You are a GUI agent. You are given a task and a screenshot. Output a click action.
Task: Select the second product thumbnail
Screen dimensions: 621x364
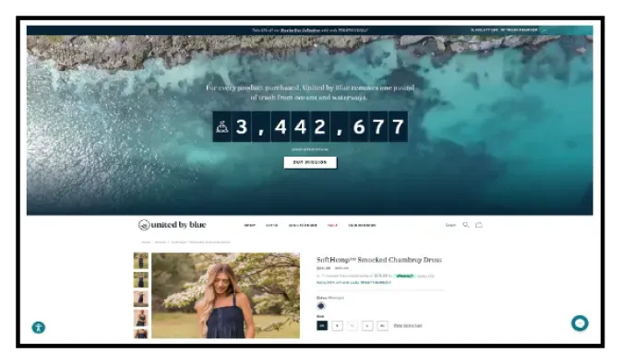click(x=140, y=280)
